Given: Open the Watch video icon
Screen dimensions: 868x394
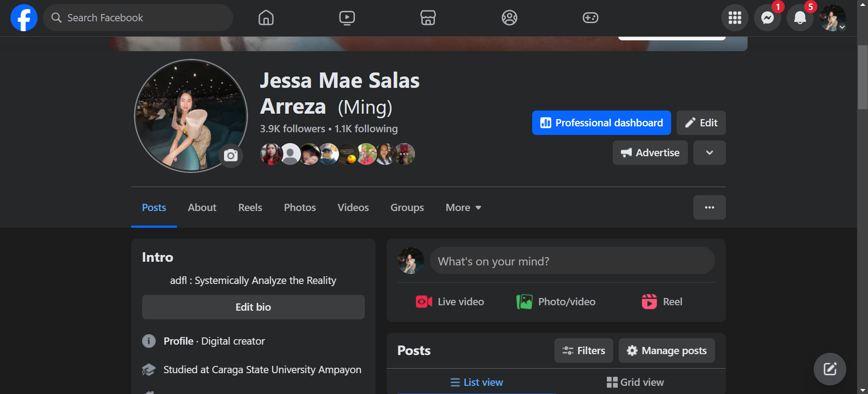Looking at the screenshot, I should point(347,18).
